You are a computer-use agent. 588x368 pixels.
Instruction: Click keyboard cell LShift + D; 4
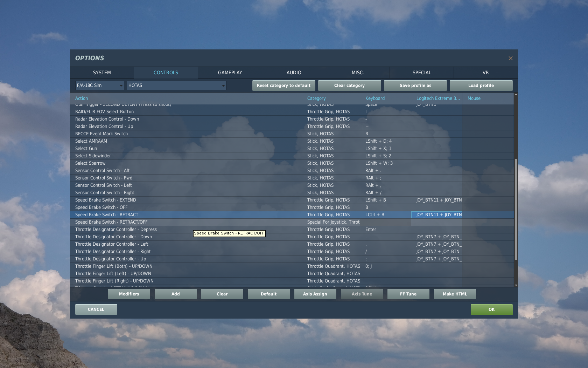coord(385,141)
